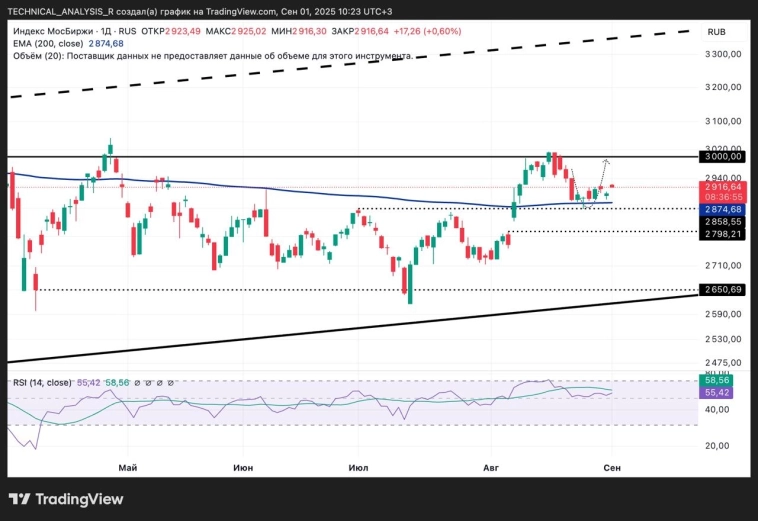Click the 2710,00 price axis tick
Screen dimensions: 758x521
723,265
